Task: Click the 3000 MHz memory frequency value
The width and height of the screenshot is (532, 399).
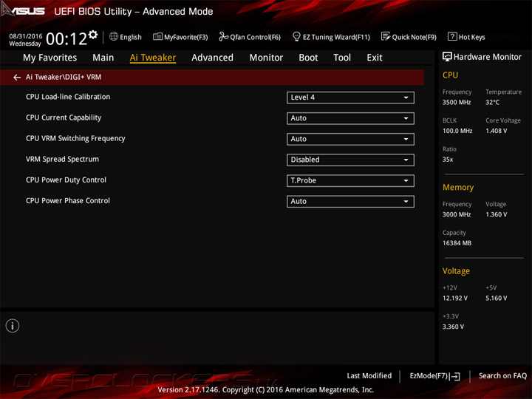Action: (x=457, y=215)
